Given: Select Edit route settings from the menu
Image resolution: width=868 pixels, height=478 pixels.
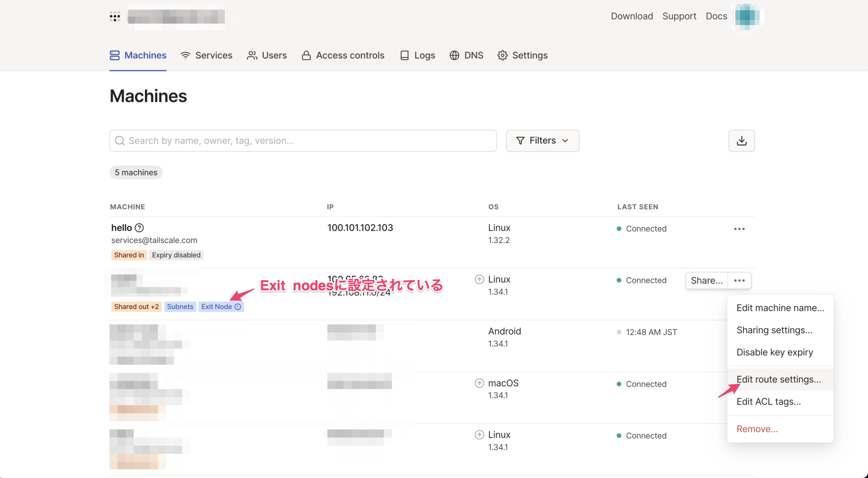Looking at the screenshot, I should point(779,379).
